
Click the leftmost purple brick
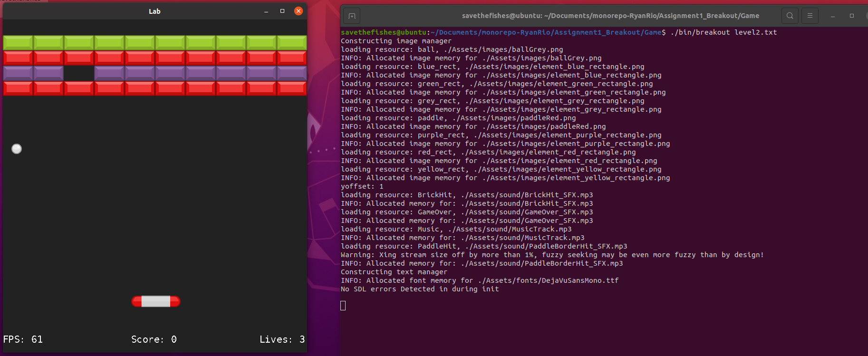18,73
